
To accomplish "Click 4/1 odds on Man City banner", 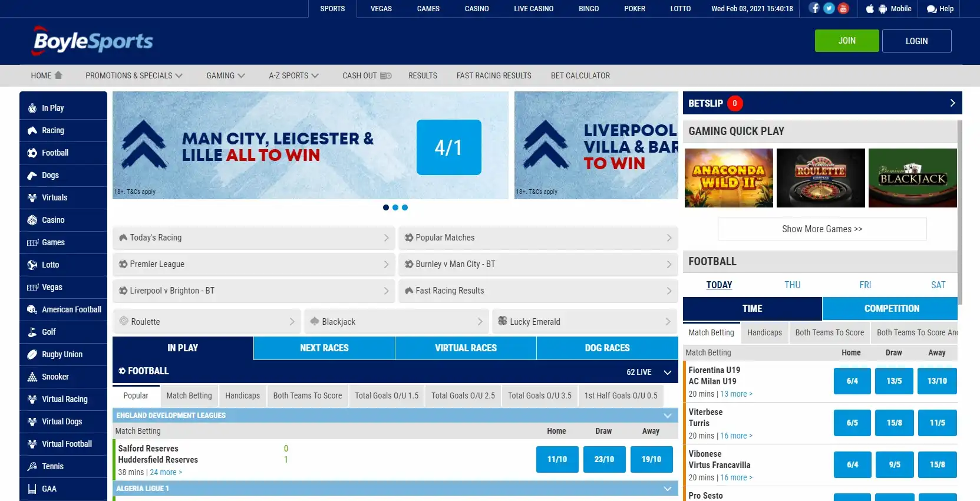I will 448,147.
